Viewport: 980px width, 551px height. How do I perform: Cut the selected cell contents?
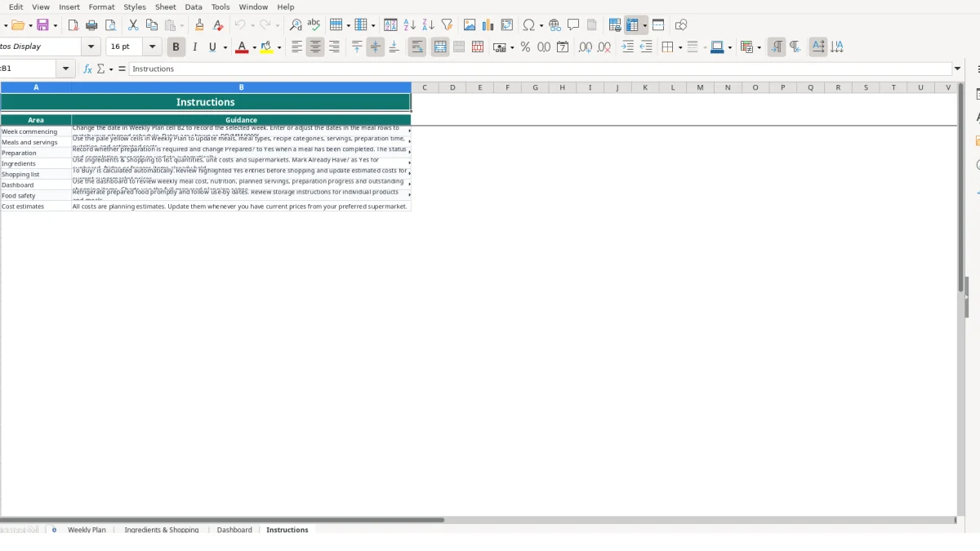[x=133, y=25]
